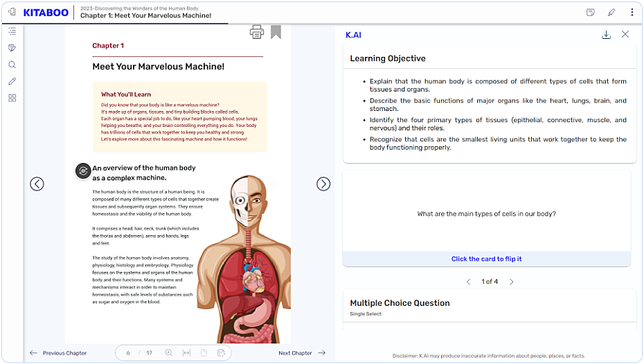Open the three-dot more options menu
644x364 pixels.
click(632, 12)
